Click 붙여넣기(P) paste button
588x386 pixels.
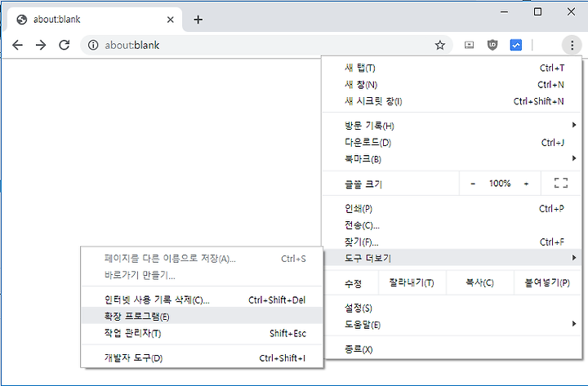tap(547, 282)
